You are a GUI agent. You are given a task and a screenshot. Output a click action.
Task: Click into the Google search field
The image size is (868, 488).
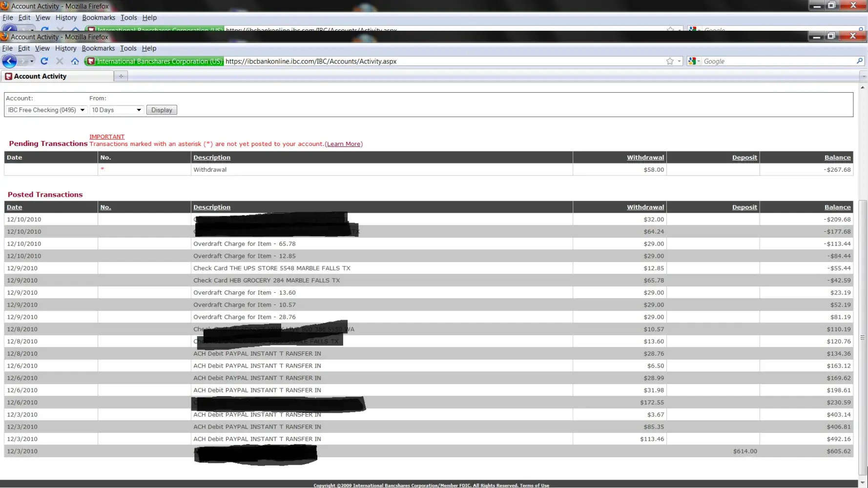point(776,61)
